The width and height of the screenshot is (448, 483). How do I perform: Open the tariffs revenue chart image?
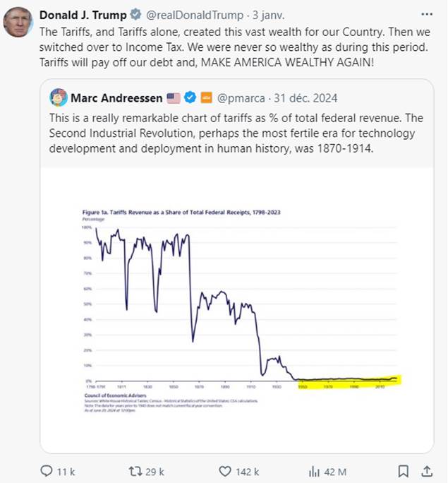[237, 311]
